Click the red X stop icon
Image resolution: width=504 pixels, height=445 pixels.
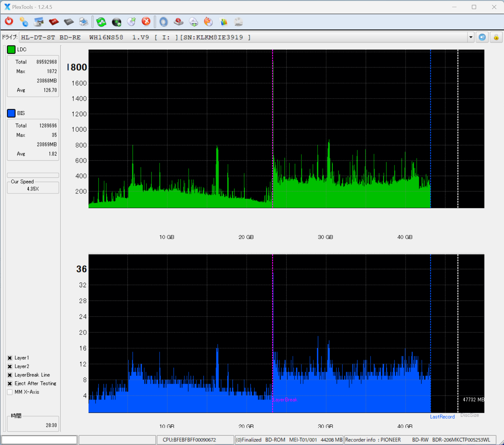point(146,22)
